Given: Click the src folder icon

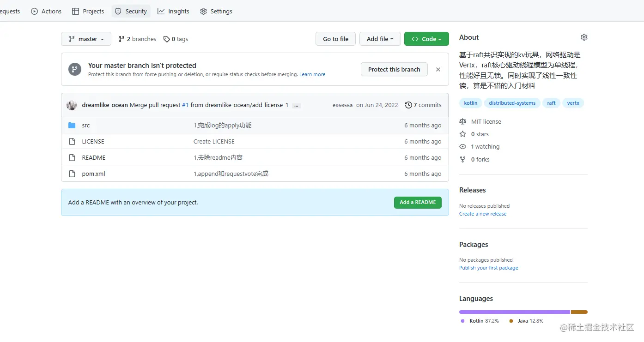Looking at the screenshot, I should [72, 126].
